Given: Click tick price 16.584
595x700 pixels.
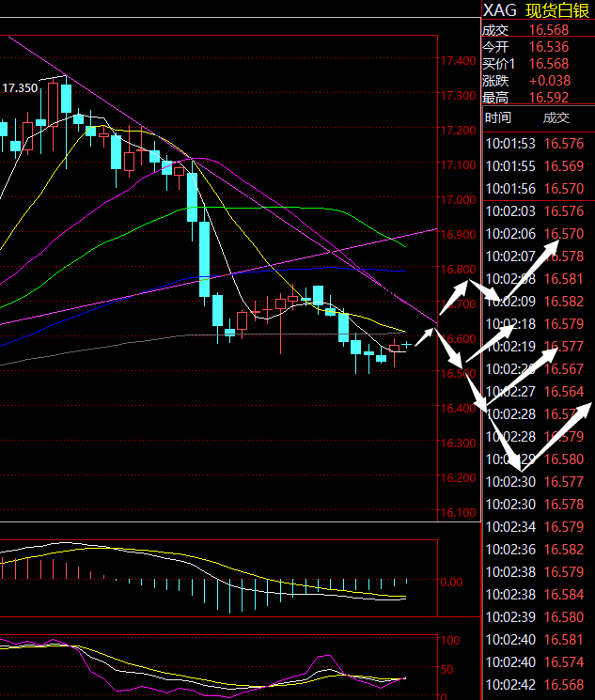Looking at the screenshot, I should pos(564,595).
